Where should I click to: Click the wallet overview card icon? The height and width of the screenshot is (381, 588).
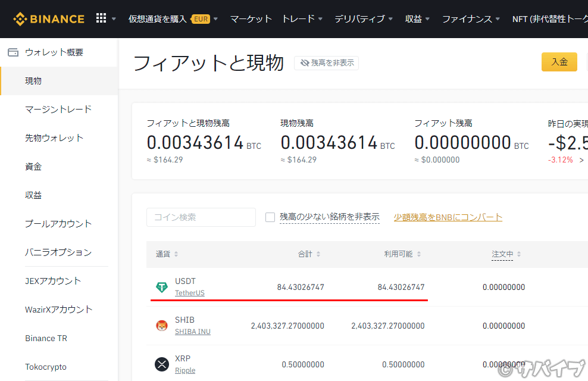tap(13, 52)
